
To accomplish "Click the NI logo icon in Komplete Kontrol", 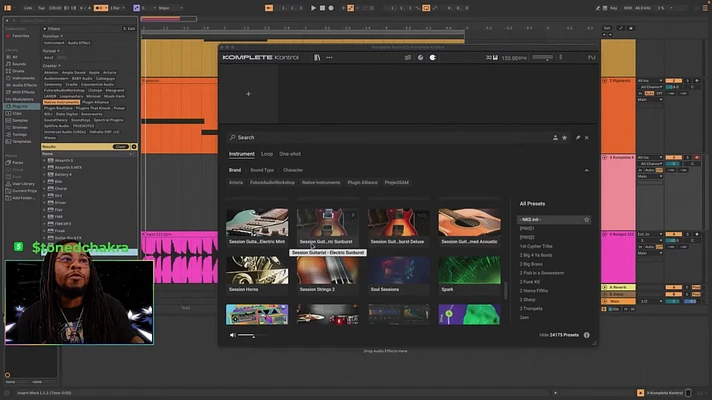I will [x=591, y=58].
